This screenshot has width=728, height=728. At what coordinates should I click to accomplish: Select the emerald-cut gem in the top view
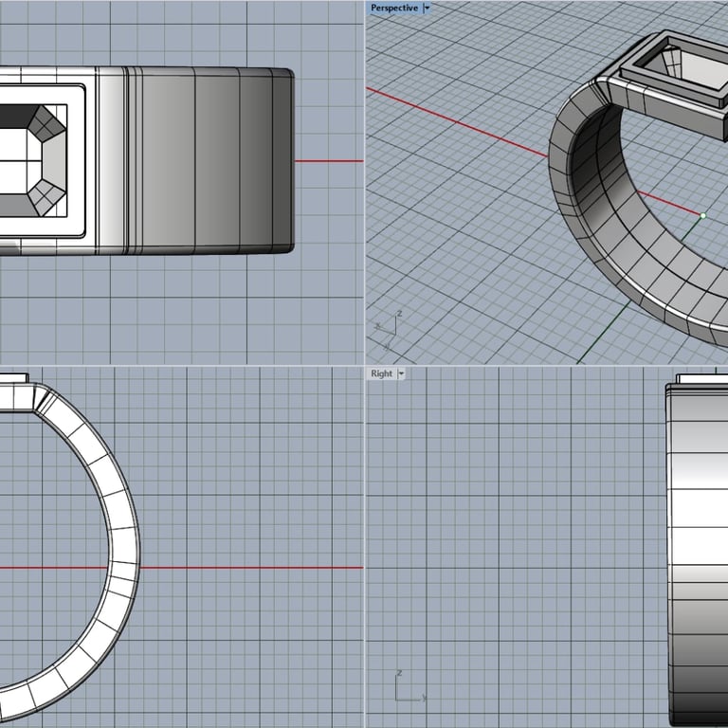point(33,160)
